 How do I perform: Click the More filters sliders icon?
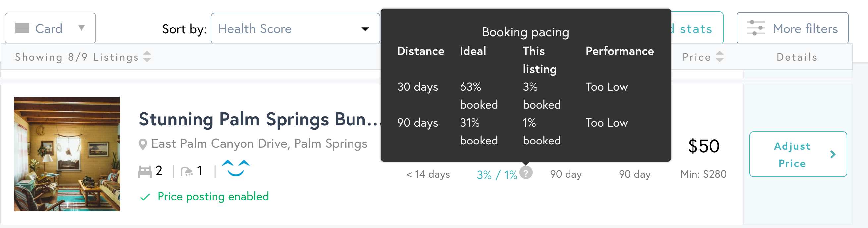756,28
